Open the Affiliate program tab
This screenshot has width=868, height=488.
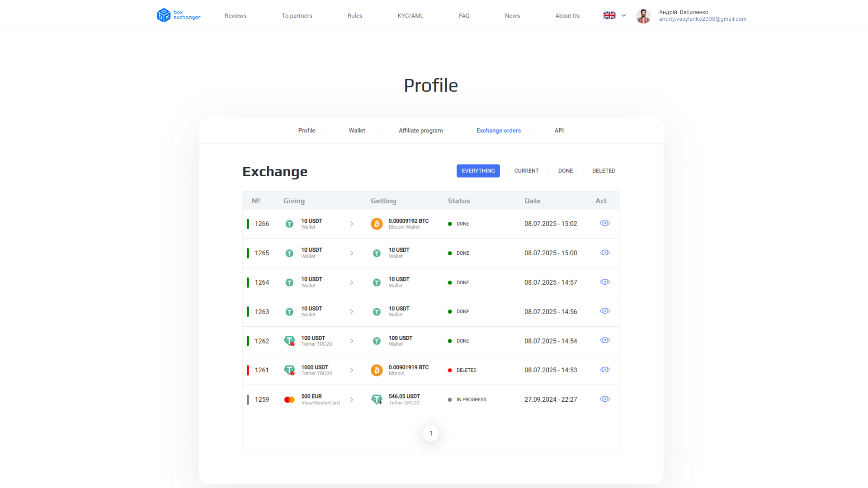pos(420,131)
